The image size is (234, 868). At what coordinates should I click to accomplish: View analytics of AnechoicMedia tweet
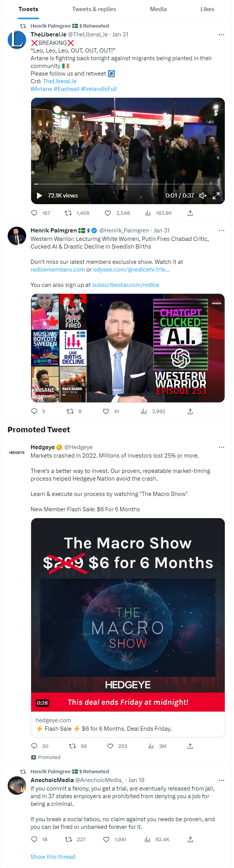[148, 839]
